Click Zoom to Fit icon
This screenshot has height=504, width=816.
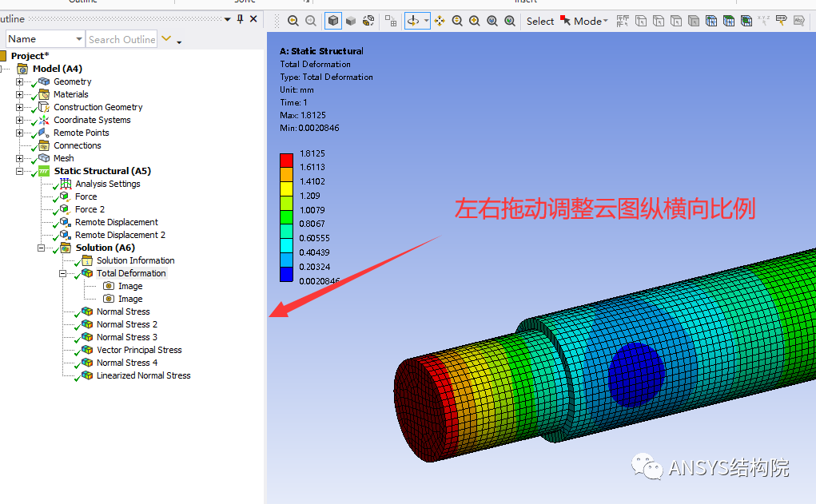coord(492,21)
